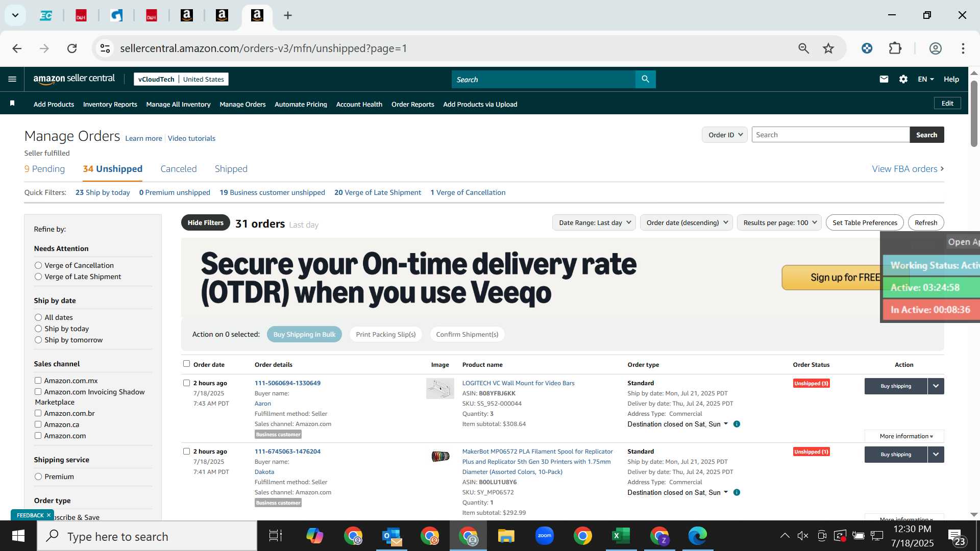Expand Buy shipping arrow for order 111-5060694-1330649
The image size is (980, 551).
(936, 386)
